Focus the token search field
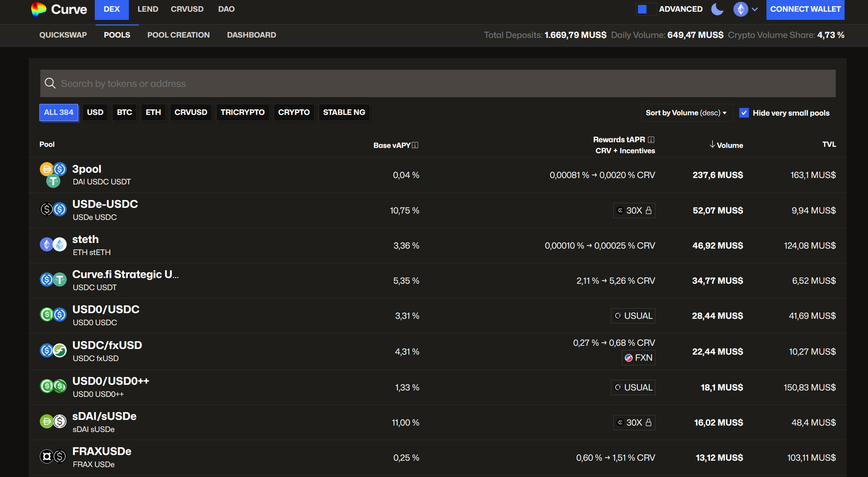The height and width of the screenshot is (477, 868). (x=438, y=83)
